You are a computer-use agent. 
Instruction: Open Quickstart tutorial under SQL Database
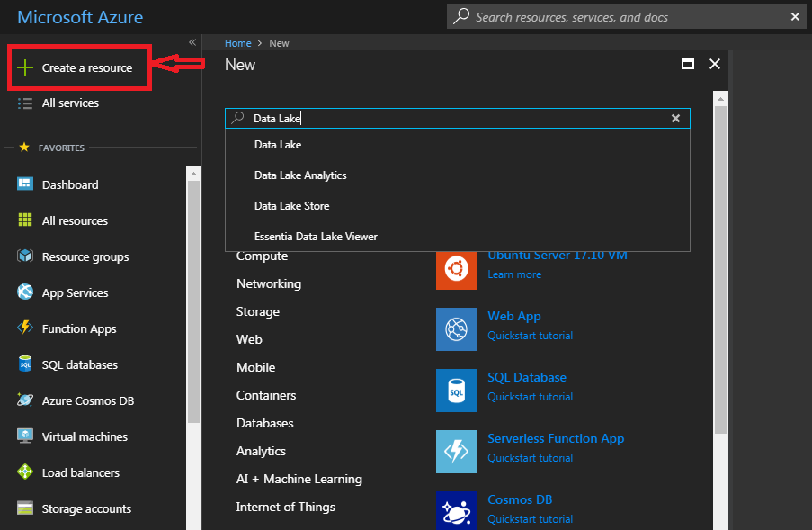(531, 397)
